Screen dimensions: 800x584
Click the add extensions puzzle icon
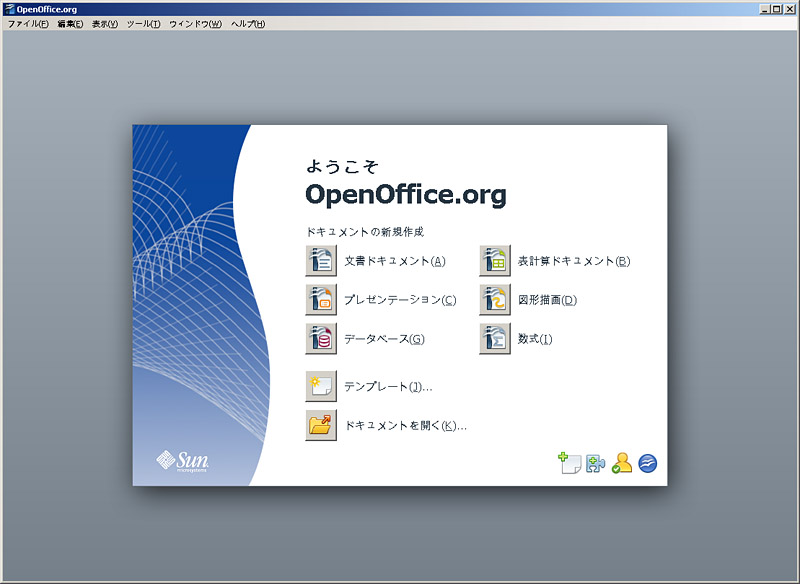[595, 464]
